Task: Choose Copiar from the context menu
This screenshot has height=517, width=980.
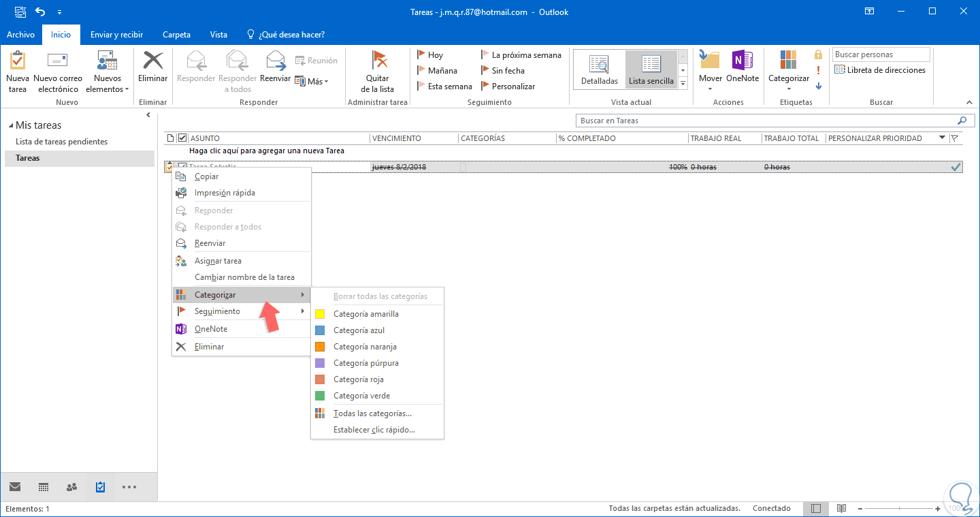Action: point(242,176)
